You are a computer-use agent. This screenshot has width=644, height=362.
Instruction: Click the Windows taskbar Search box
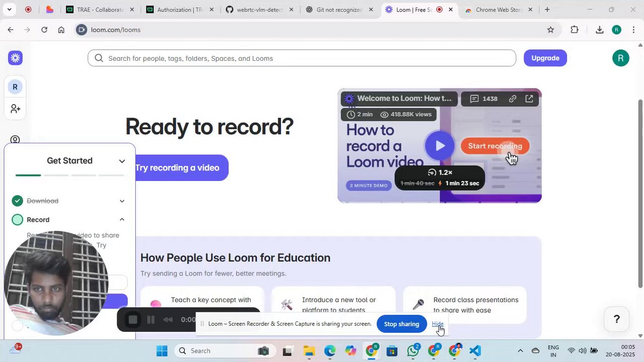point(224,351)
